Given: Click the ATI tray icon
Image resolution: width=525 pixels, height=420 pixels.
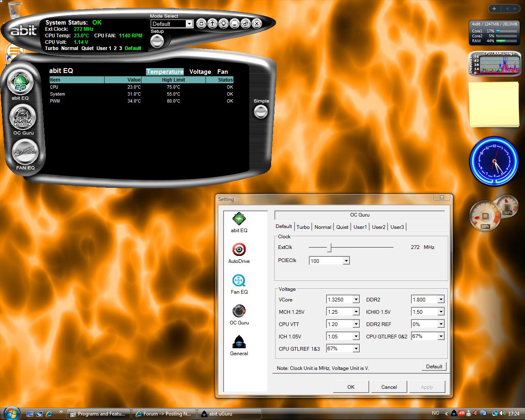Looking at the screenshot, I should tap(461, 413).
